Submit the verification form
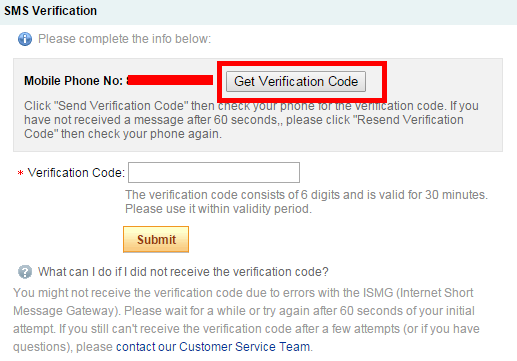 click(x=156, y=239)
